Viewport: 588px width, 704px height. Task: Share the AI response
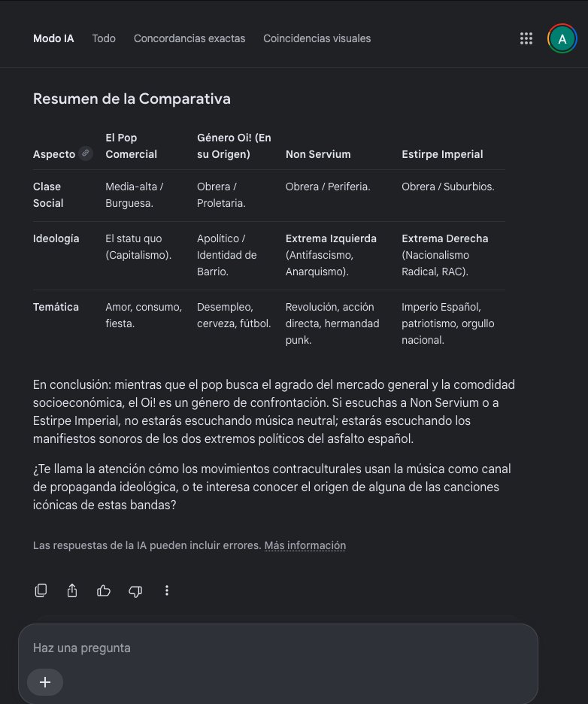click(72, 590)
